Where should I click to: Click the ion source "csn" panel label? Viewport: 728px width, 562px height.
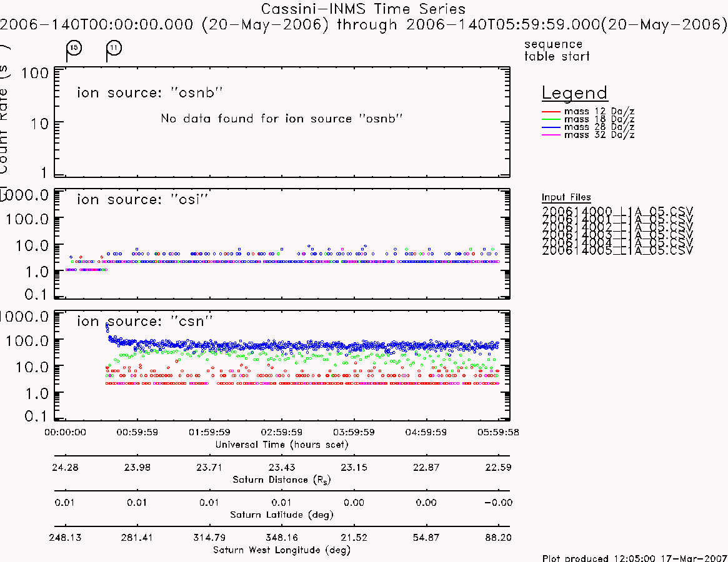tap(145, 321)
